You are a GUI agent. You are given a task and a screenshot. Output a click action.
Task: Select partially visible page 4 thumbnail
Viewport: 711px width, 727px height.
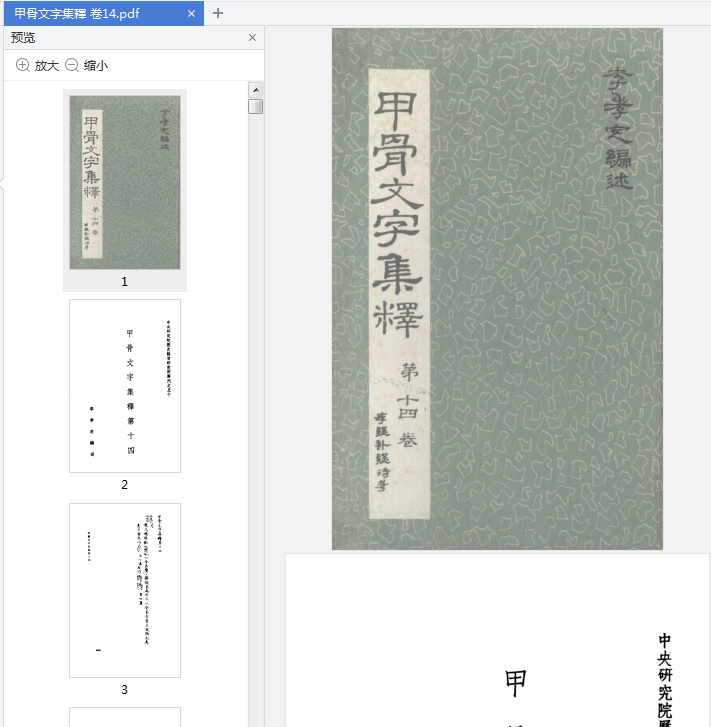[125, 717]
